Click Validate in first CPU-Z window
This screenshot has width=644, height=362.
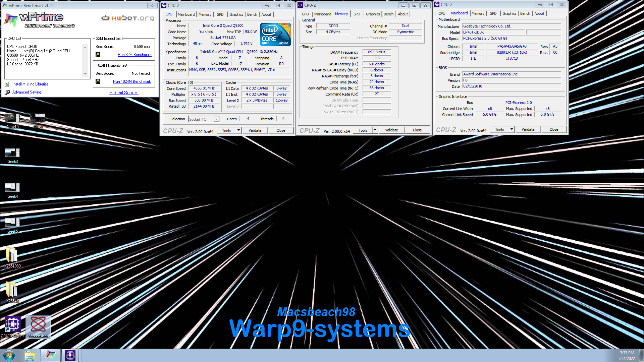(x=255, y=130)
